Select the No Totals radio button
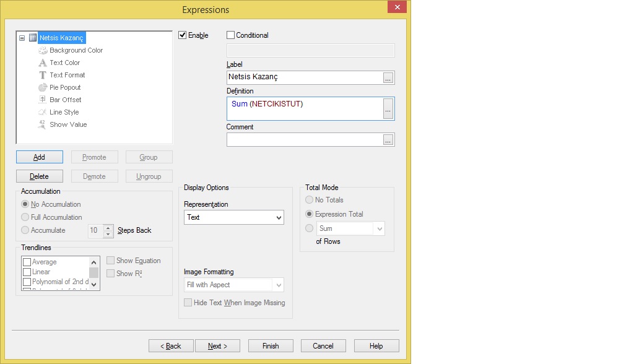Screen dimensions: 634x364 [x=310, y=200]
